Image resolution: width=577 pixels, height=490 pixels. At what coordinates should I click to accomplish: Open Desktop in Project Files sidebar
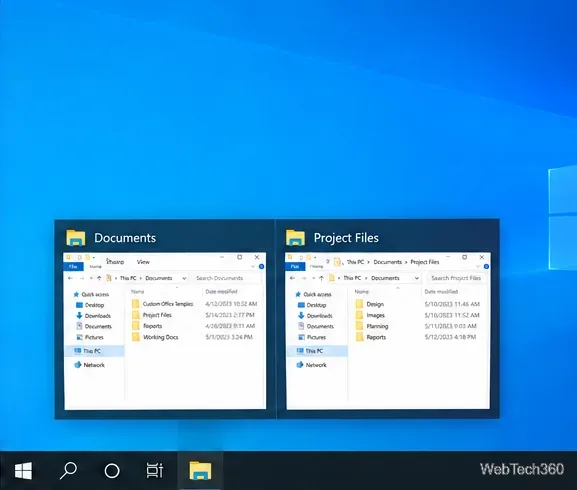[x=312, y=305]
